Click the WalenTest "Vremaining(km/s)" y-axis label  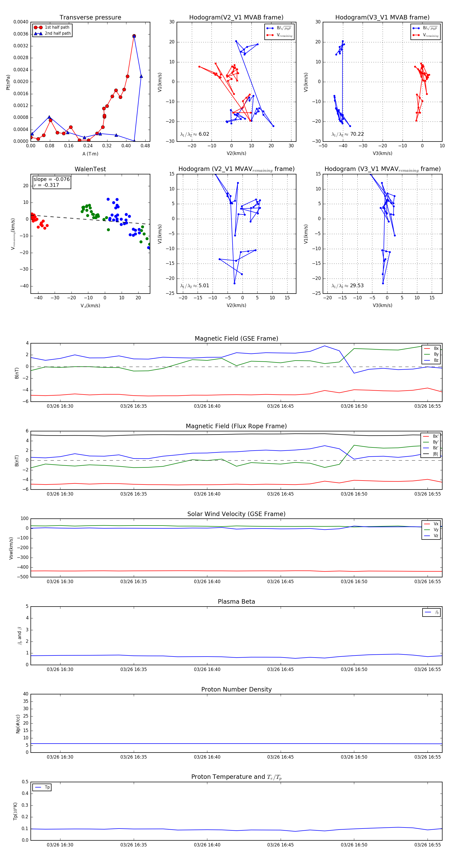click(13, 234)
